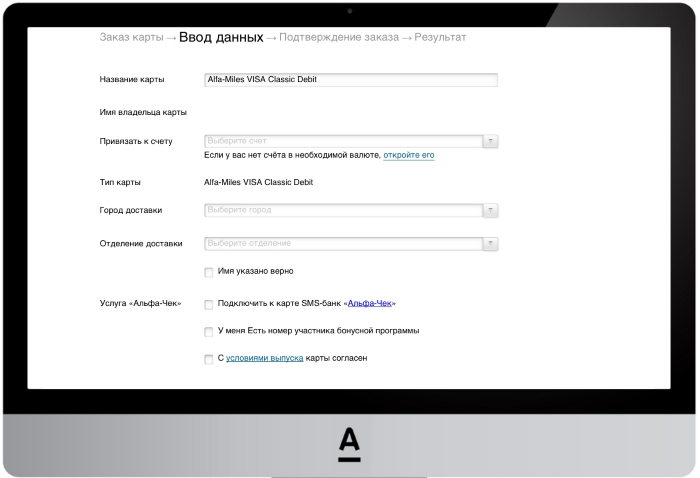The image size is (700, 478).
Task: Open the 'Выберите отделение' branch dropdown
Action: (350, 244)
